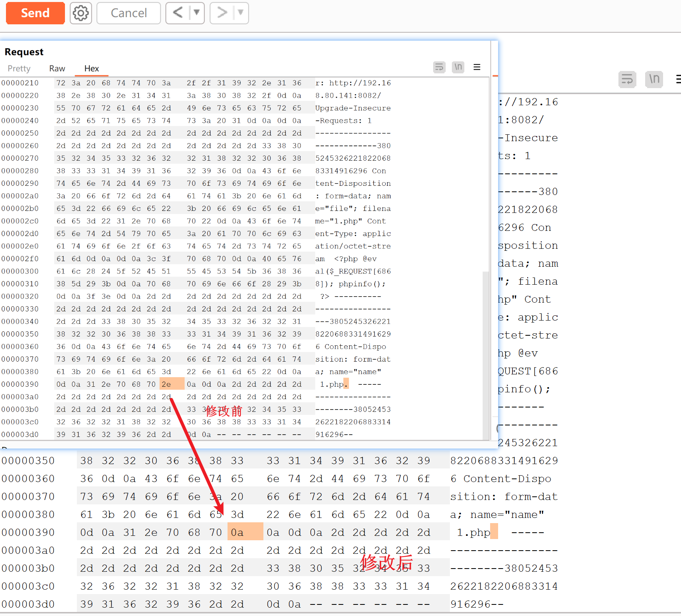Click ASCII 'a; name="name"' in upper Request panel
Image resolution: width=681 pixels, height=616 pixels.
tap(348, 372)
